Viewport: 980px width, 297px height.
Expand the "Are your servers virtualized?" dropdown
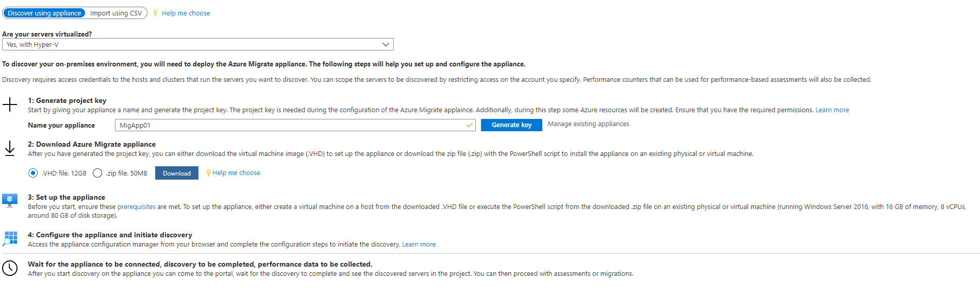click(x=198, y=44)
